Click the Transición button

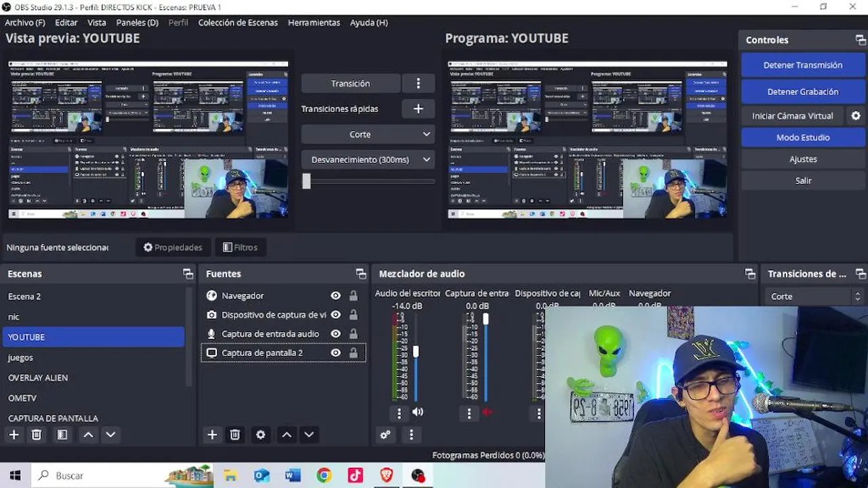tap(351, 83)
